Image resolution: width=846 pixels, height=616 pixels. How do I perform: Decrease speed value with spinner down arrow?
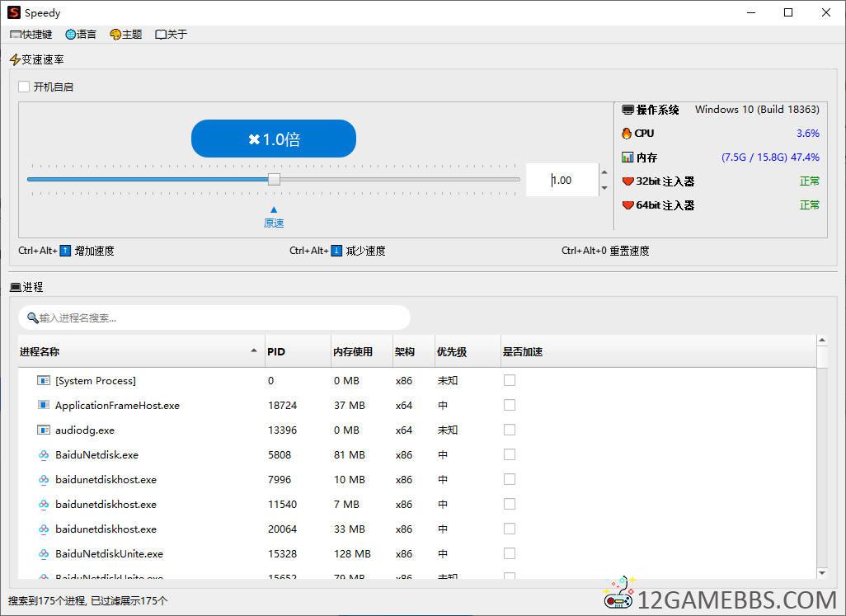[x=604, y=188]
